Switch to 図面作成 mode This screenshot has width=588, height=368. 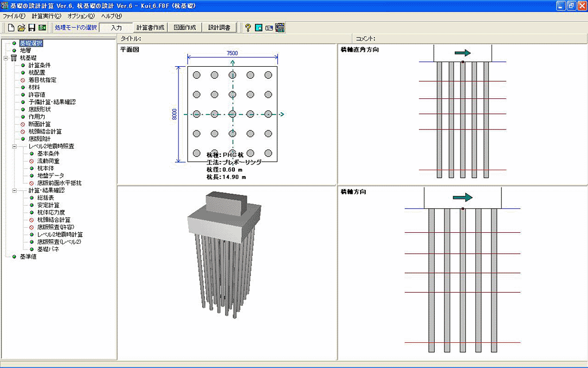185,28
